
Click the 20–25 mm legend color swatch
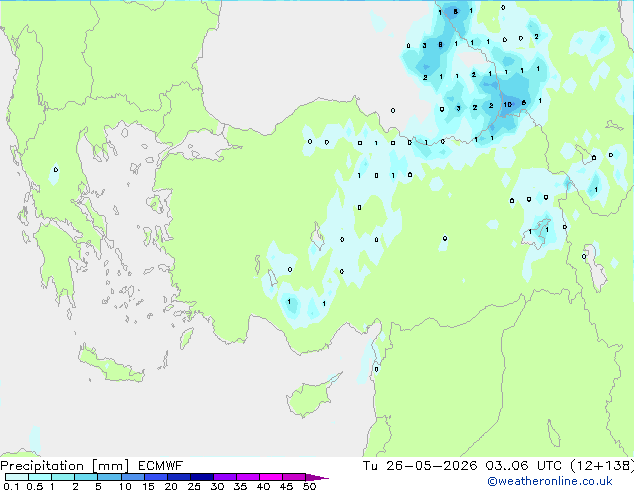pyautogui.click(x=178, y=477)
